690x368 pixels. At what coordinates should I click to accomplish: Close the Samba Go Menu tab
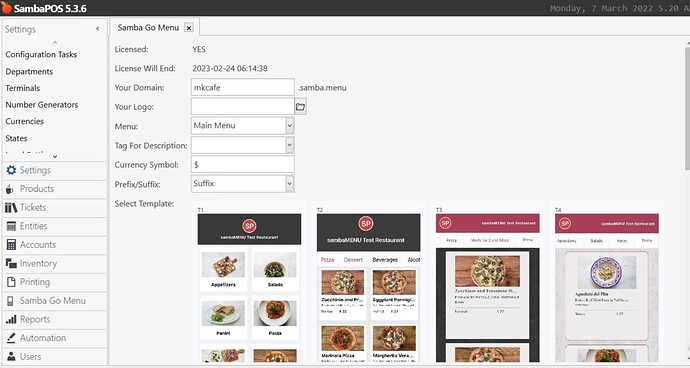pos(189,28)
